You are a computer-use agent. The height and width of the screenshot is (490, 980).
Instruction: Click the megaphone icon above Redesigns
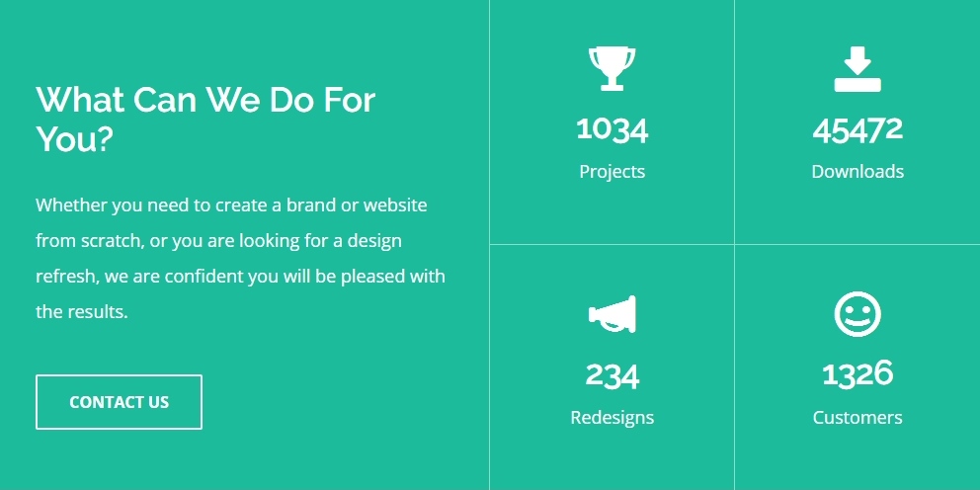tap(612, 314)
